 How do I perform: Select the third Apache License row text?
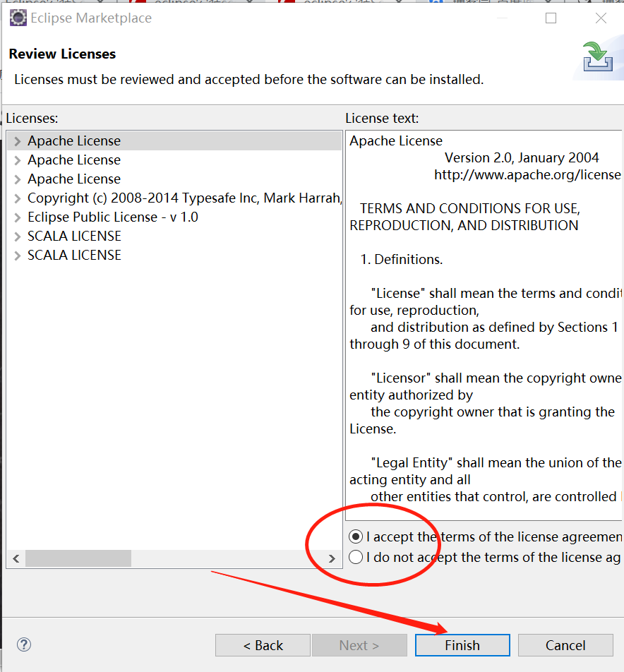pyautogui.click(x=74, y=179)
